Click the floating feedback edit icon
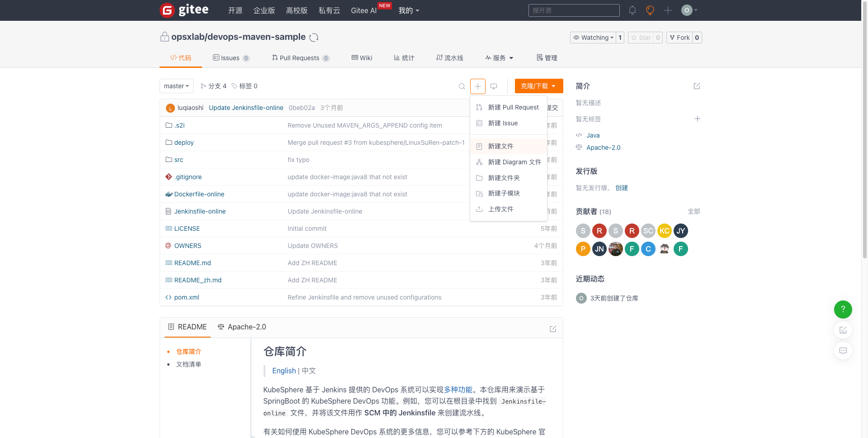Screen dimensions: 868x438 [x=843, y=330]
